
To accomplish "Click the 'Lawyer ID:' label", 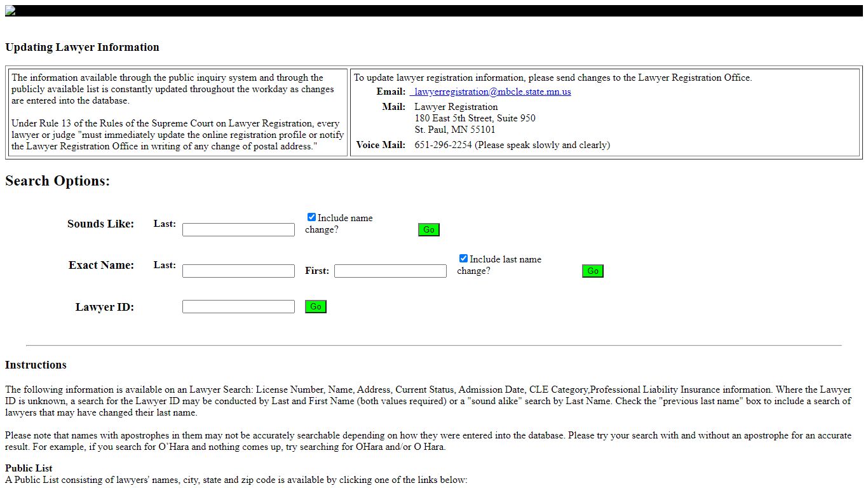I will click(105, 307).
